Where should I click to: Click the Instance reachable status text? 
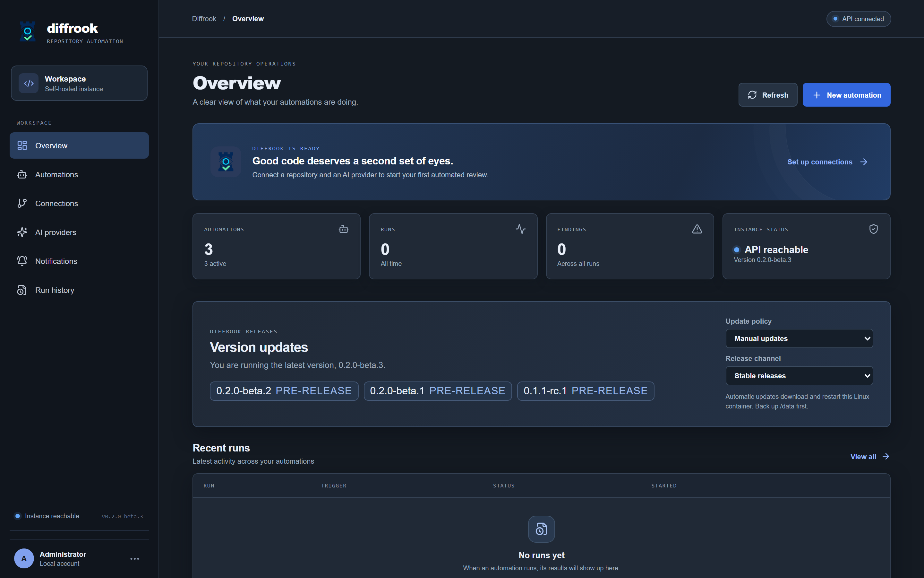click(52, 516)
